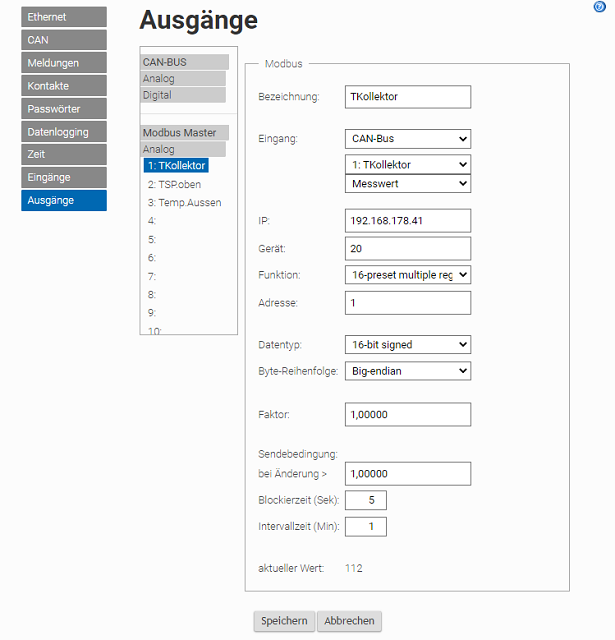
Task: Open the Funktion dropdown
Action: [x=408, y=275]
